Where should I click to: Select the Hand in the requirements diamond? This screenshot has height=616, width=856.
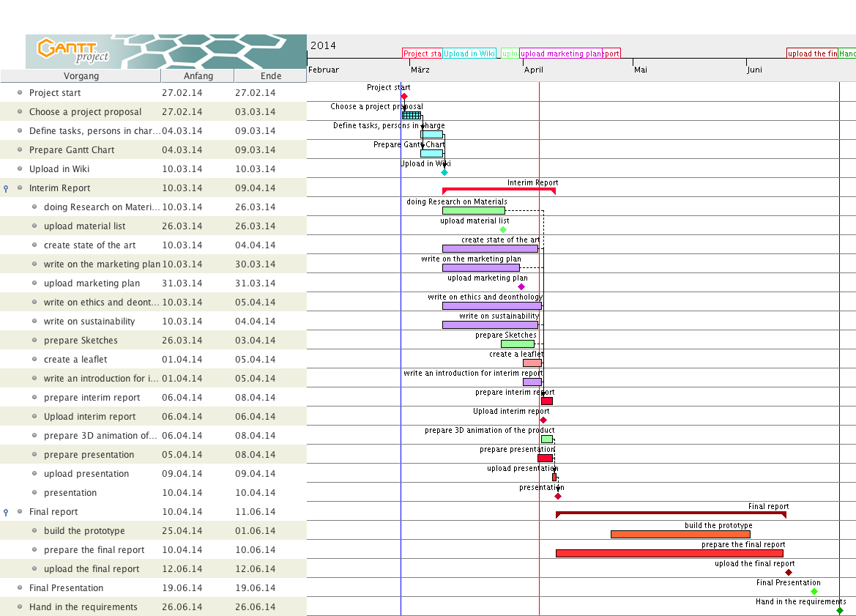(x=840, y=610)
